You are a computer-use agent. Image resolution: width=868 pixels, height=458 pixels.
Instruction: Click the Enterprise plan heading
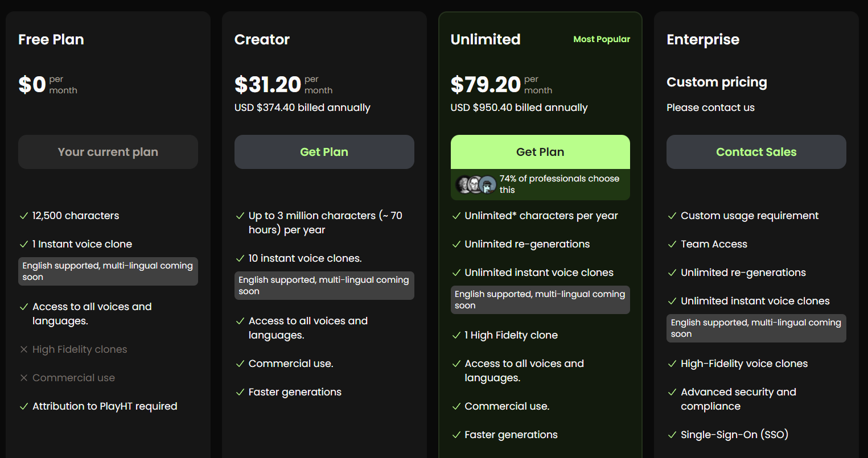pos(703,39)
